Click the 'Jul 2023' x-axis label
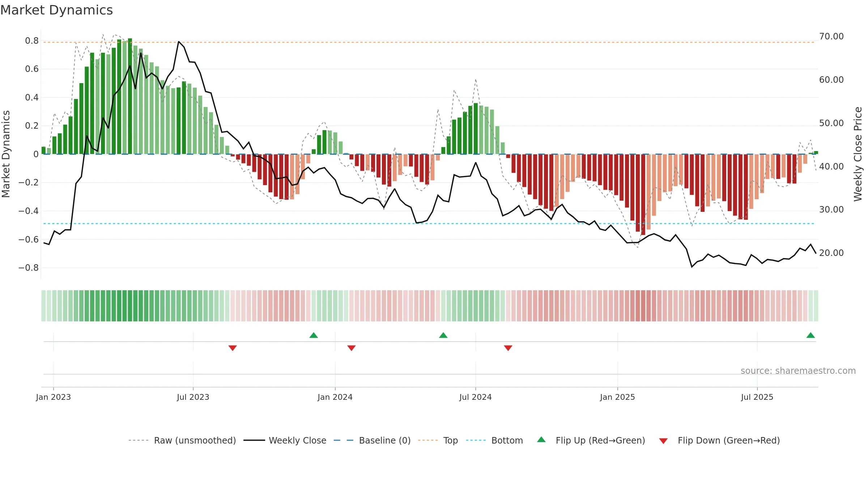868x488 pixels. tap(193, 397)
